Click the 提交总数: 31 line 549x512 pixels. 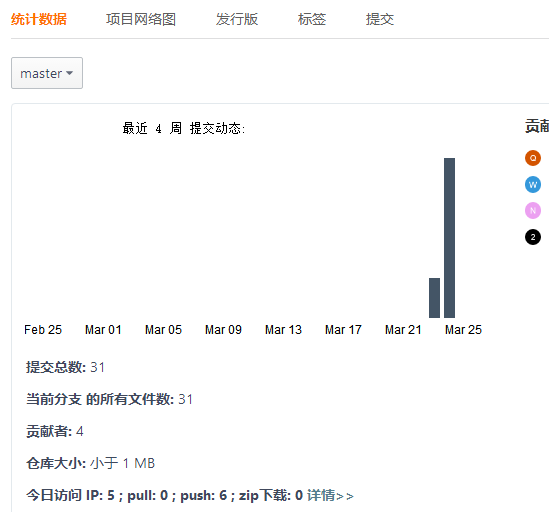(x=65, y=367)
